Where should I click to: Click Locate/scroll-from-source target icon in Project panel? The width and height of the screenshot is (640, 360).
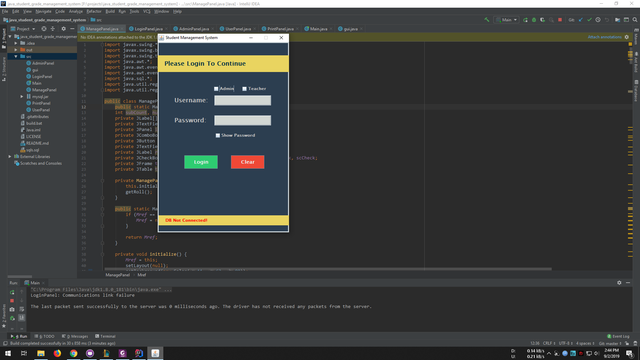44,29
